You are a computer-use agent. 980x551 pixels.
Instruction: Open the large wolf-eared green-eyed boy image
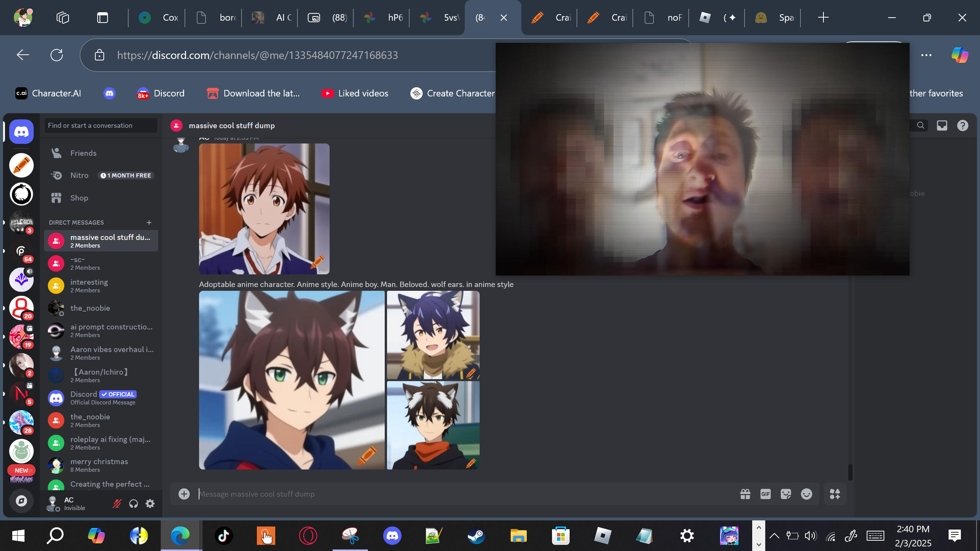point(292,380)
